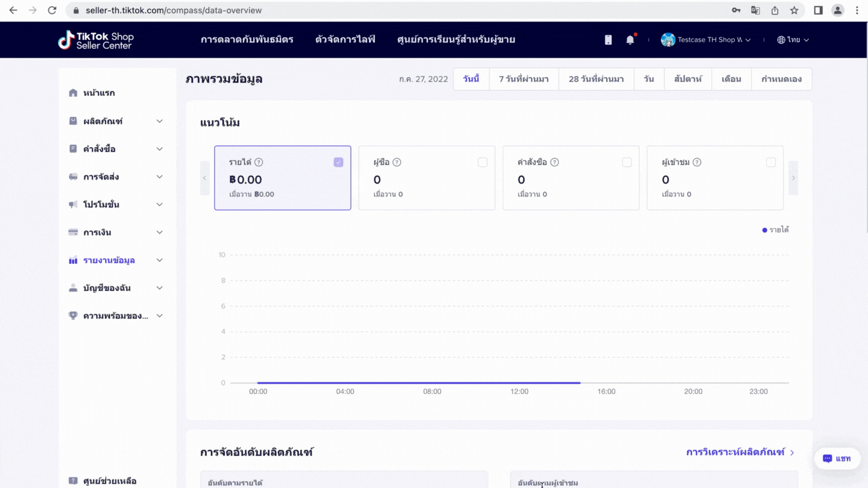Tick the คำสั่งซื้อ metric checkbox
The height and width of the screenshot is (488, 868).
pos(627,162)
